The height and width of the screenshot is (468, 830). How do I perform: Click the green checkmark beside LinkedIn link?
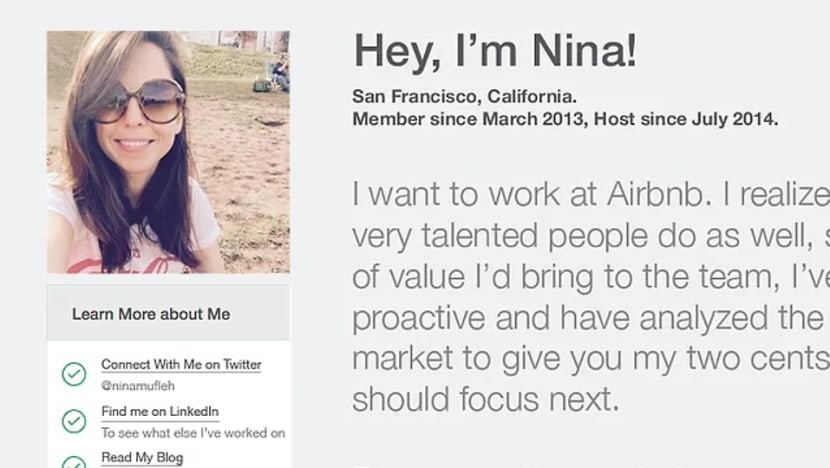pyautogui.click(x=74, y=421)
